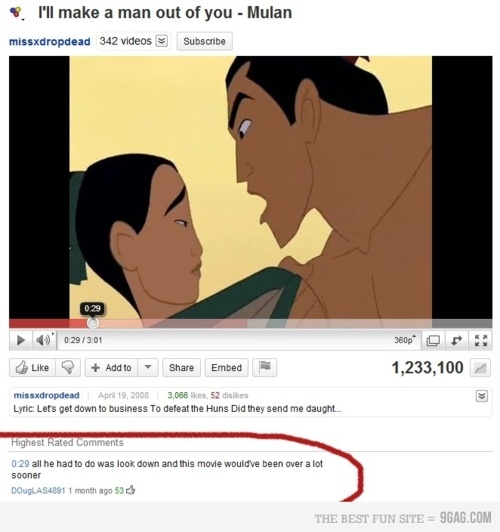
Task: Flag this video as inappropriate
Action: tap(265, 367)
